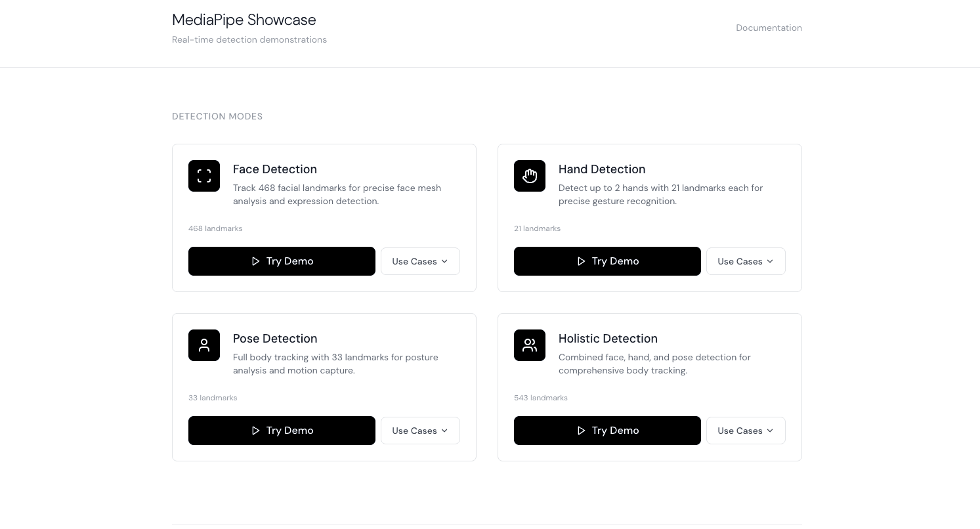The height and width of the screenshot is (529, 980).
Task: Select the Hand Detection hand icon
Action: [x=530, y=176]
